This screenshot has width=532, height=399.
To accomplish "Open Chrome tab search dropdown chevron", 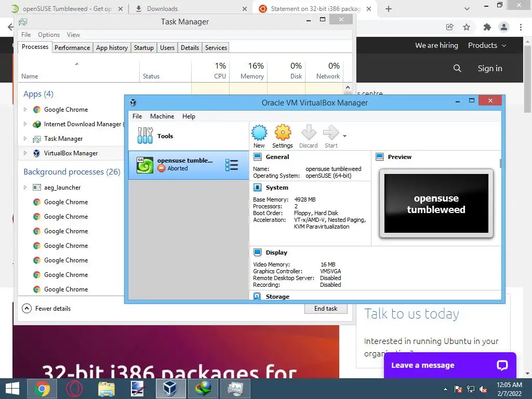I will 467,9.
